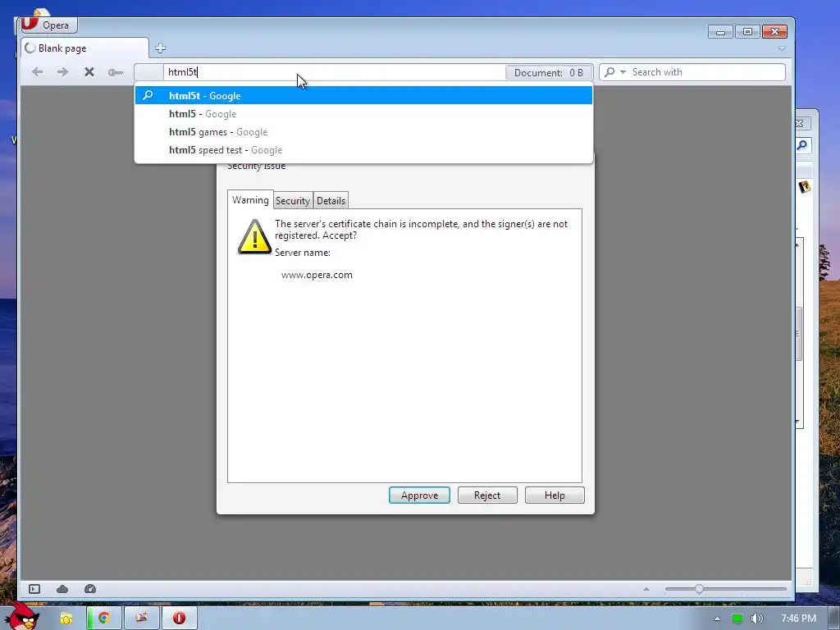Viewport: 840px width, 630px height.
Task: Open the password wand key icon
Action: coord(116,72)
